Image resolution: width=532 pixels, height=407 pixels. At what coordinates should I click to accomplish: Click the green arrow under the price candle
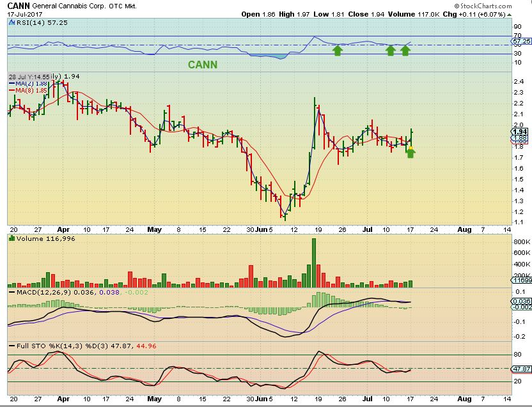tap(411, 153)
